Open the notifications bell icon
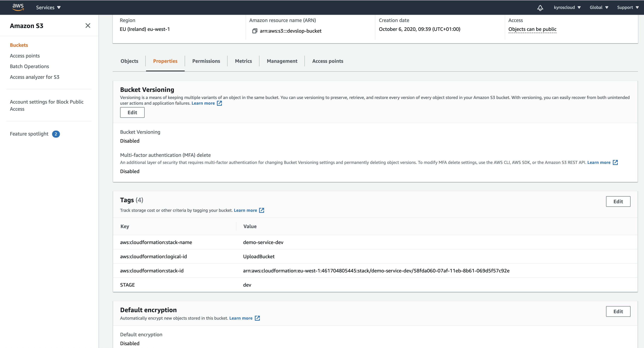The height and width of the screenshot is (348, 644). 540,7
